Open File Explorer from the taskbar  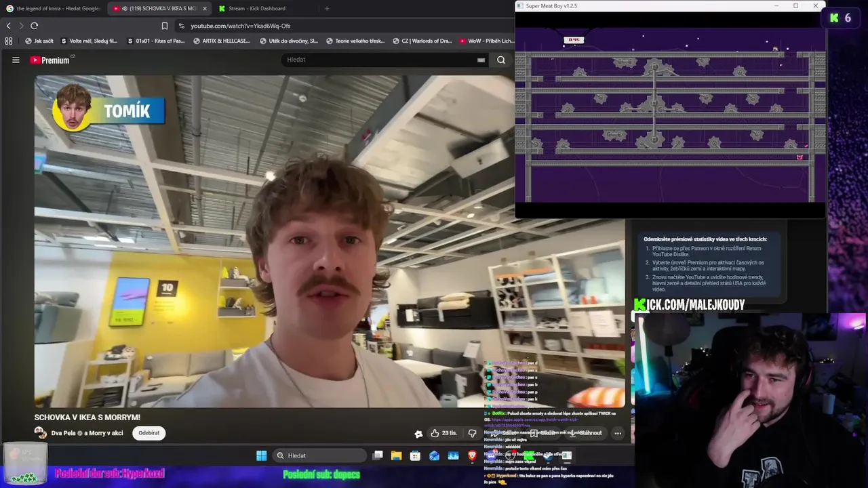pyautogui.click(x=396, y=455)
